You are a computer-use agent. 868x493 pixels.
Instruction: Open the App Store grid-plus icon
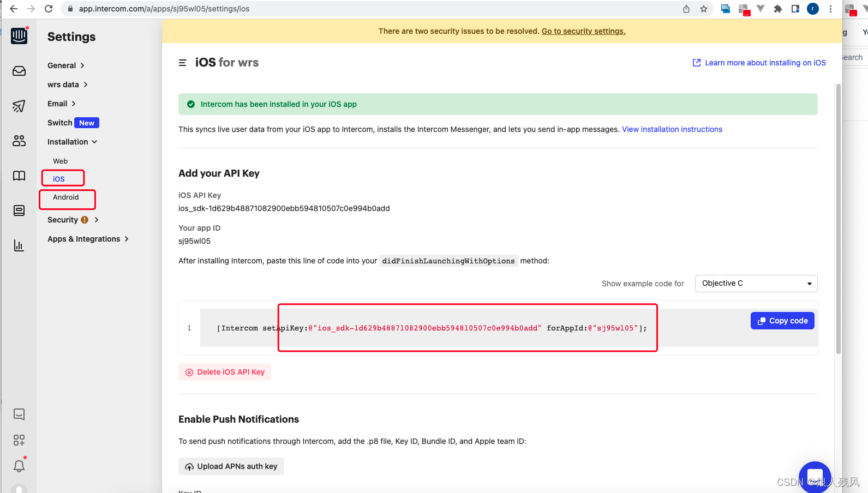(x=19, y=440)
